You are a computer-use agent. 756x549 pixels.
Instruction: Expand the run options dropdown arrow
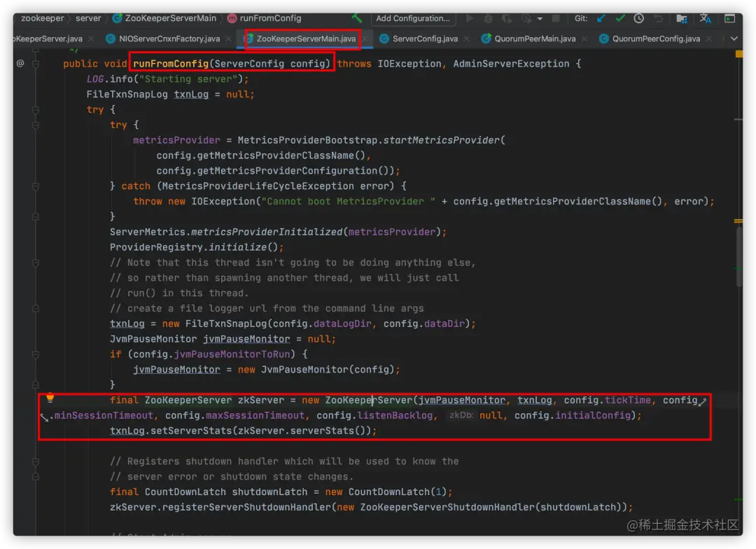click(x=540, y=19)
